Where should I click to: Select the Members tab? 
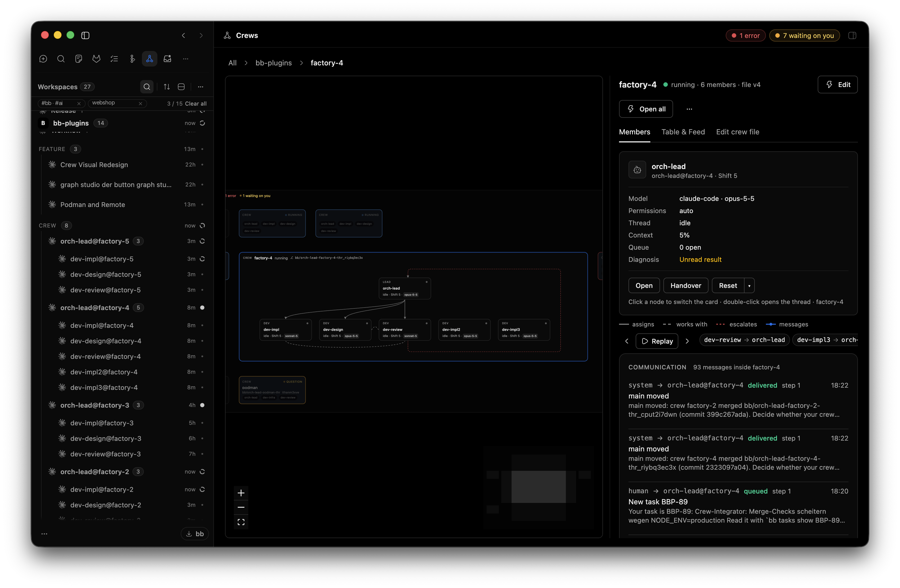coord(635,132)
